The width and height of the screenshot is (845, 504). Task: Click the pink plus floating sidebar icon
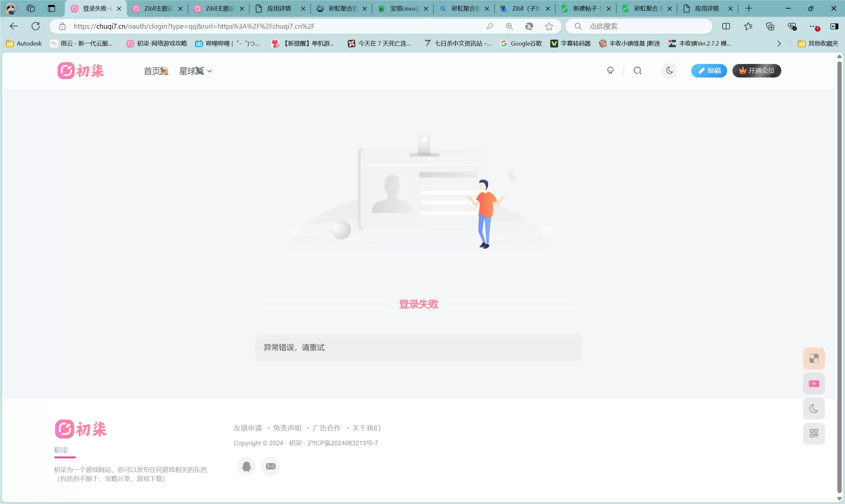[x=814, y=383]
